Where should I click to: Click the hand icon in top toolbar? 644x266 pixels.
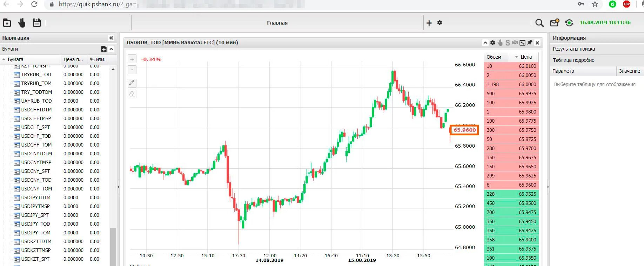point(22,23)
